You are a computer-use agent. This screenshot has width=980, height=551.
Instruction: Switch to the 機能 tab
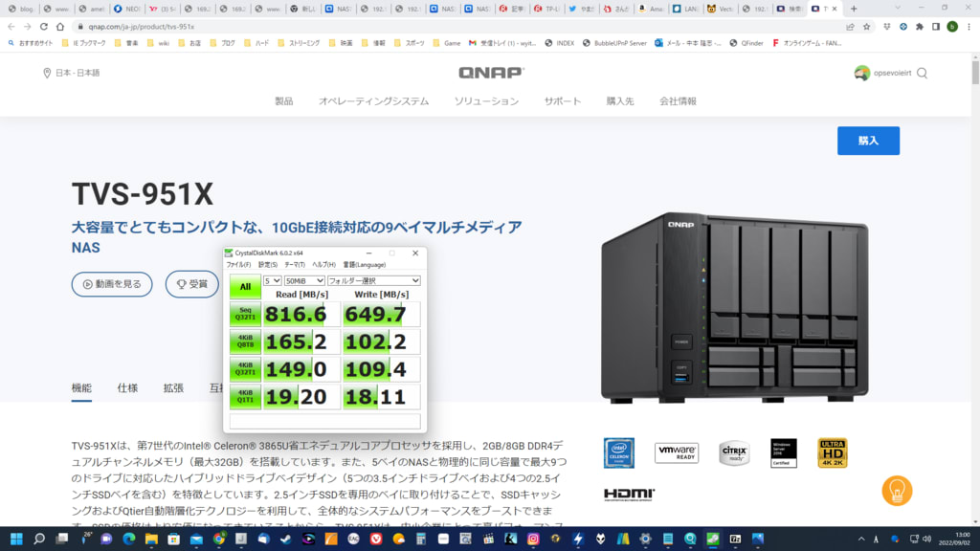click(x=81, y=388)
